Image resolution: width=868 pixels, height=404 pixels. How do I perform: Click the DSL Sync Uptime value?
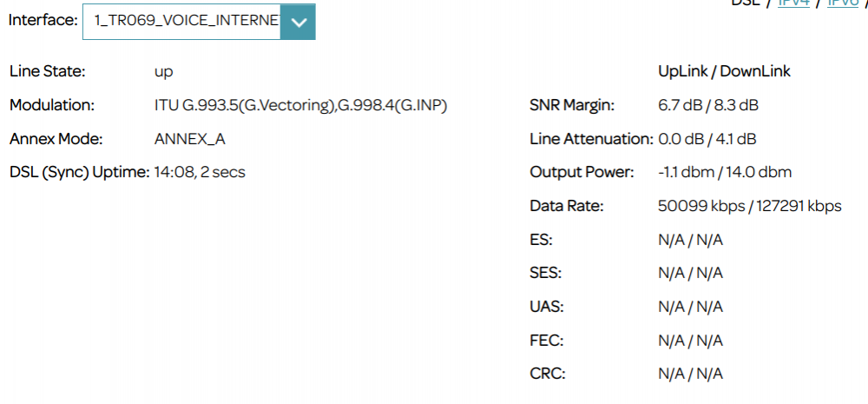[200, 172]
